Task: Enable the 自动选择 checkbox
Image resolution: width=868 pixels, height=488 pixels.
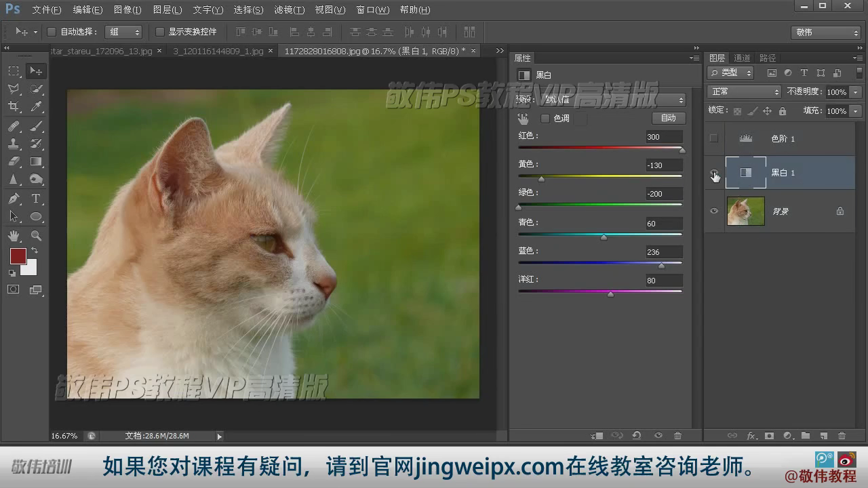Action: tap(52, 32)
